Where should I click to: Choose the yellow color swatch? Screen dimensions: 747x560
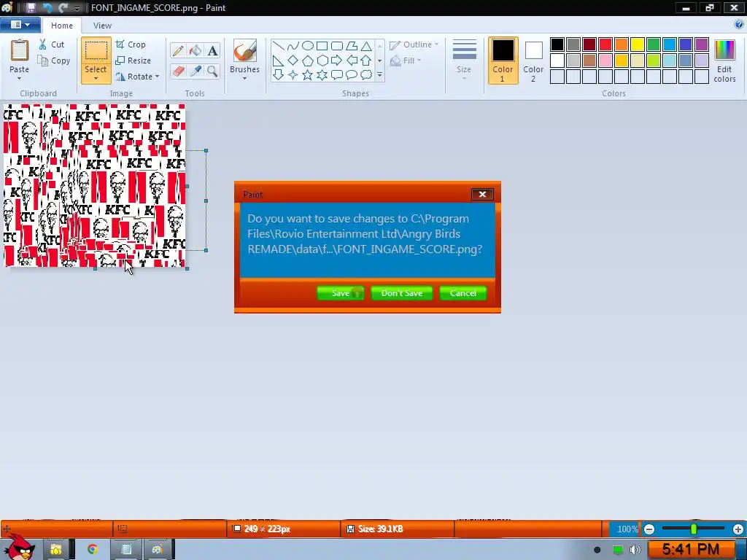coord(638,44)
